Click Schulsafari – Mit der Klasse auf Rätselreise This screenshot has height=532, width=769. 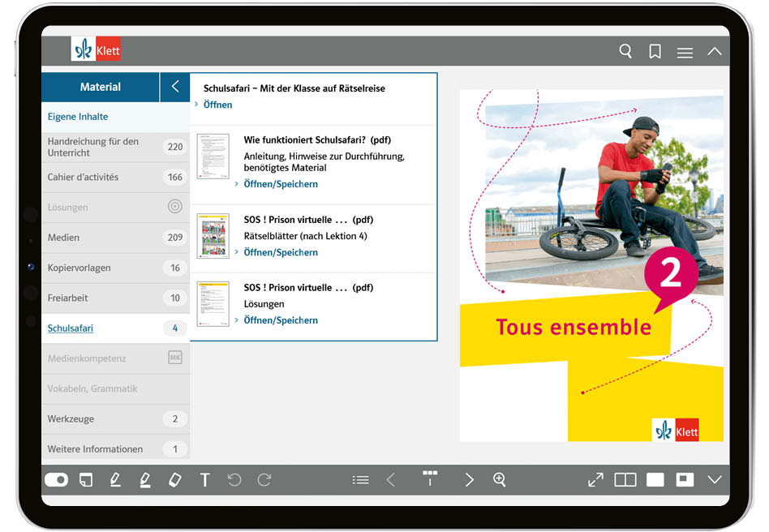(x=294, y=88)
